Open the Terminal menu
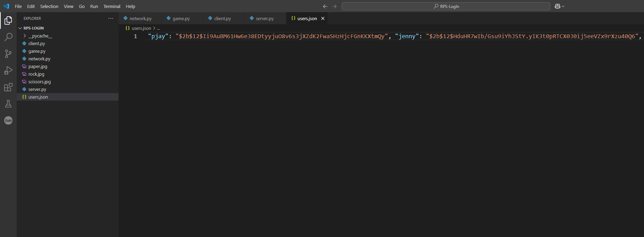 coord(112,6)
